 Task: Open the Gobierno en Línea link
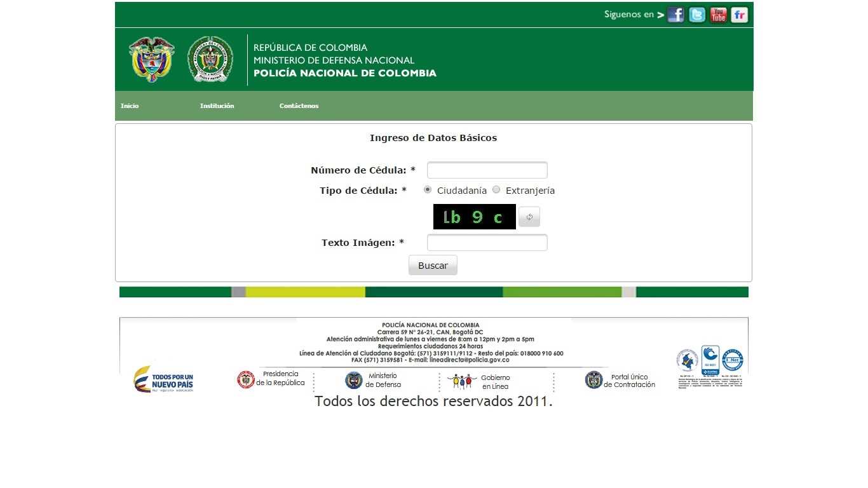coord(478,381)
